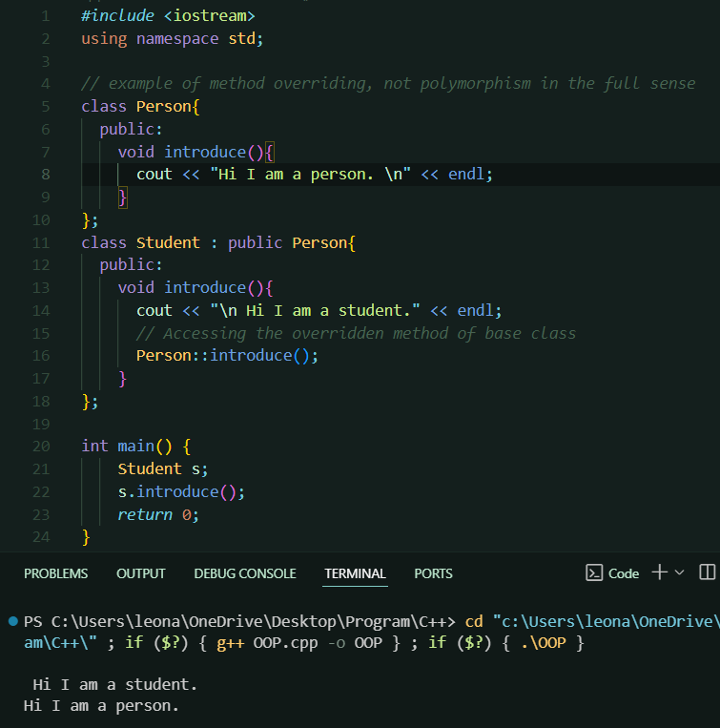Click class name 'Person{' on line 5
720x728 pixels.
point(168,107)
